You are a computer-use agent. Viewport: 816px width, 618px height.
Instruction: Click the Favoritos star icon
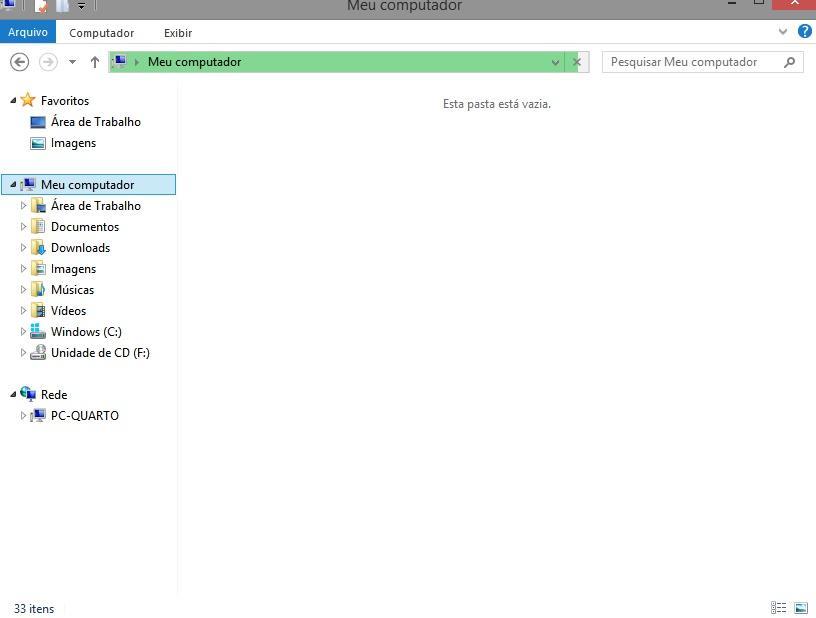pyautogui.click(x=28, y=99)
